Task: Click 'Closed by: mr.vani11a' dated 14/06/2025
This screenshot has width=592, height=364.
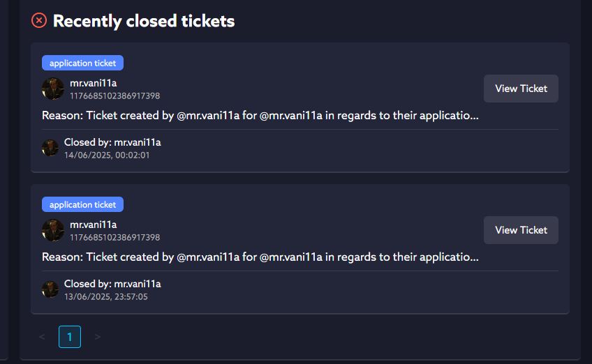Action: coord(112,142)
